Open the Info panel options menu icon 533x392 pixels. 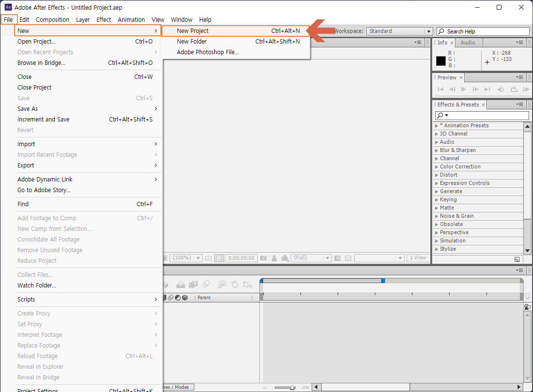point(519,43)
